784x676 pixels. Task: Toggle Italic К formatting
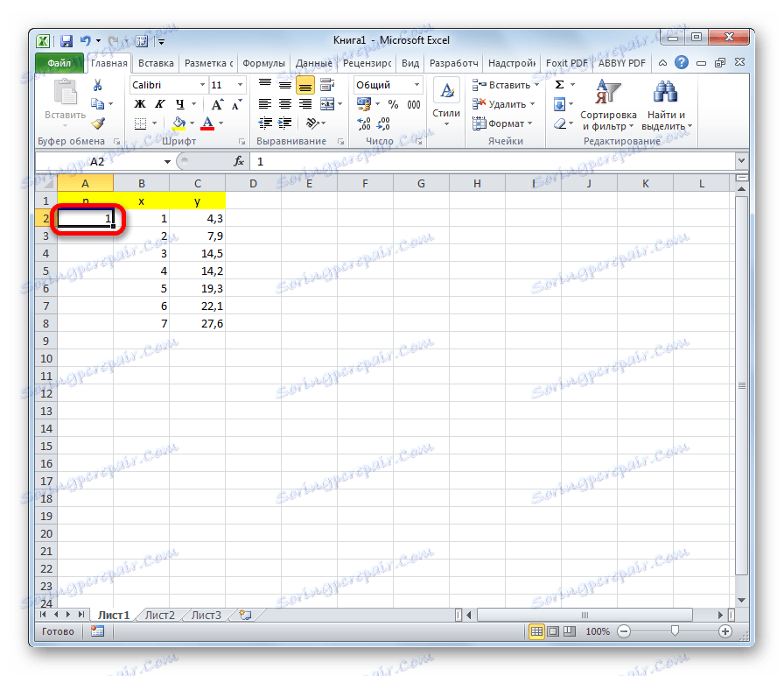[159, 104]
